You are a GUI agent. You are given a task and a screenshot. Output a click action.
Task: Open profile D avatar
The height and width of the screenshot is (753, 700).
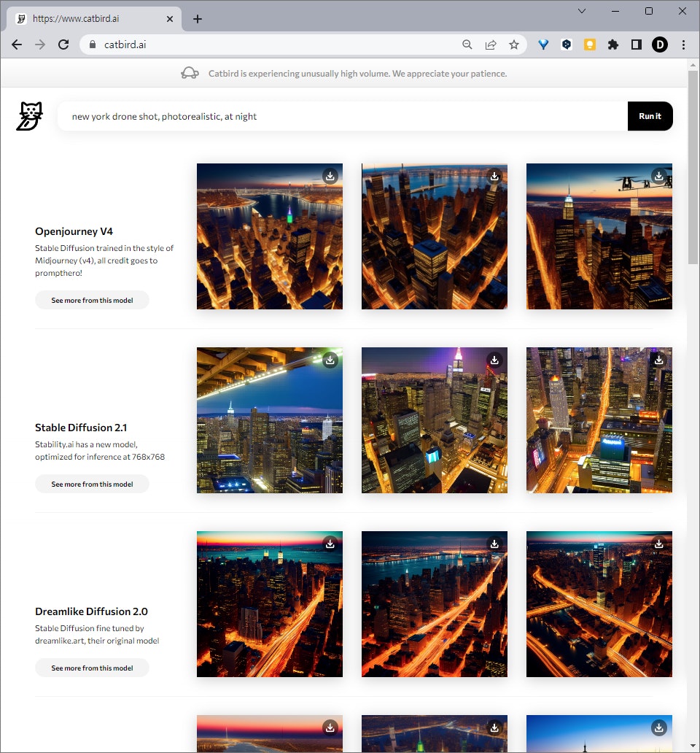(660, 45)
